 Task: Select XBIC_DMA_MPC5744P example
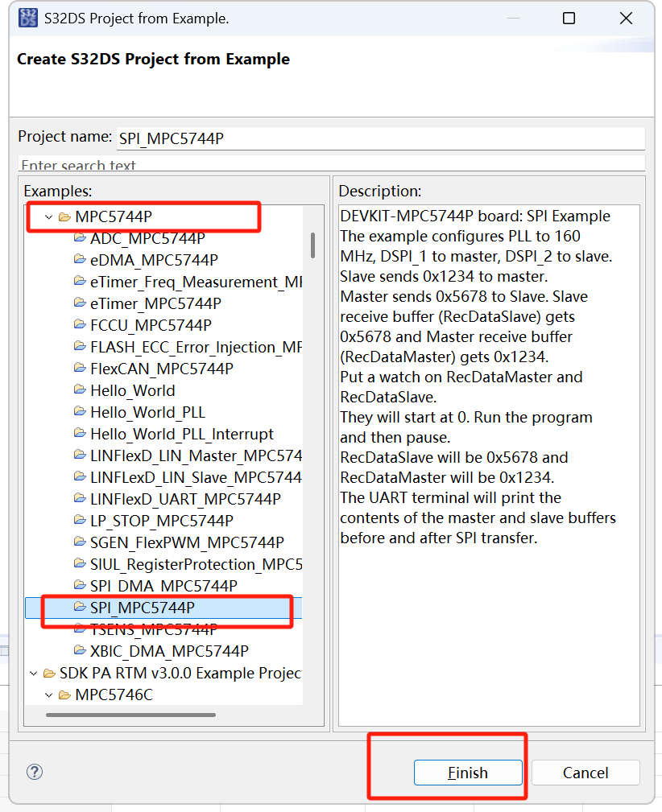pos(169,652)
